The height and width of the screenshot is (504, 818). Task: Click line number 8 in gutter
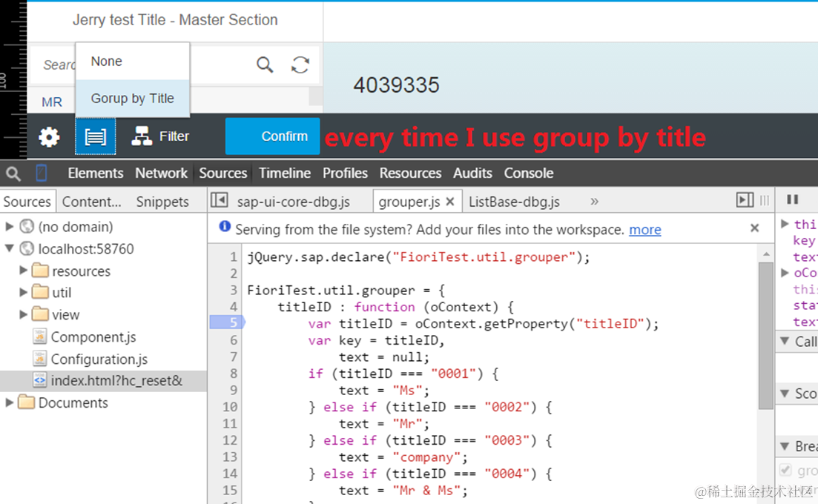pos(233,374)
